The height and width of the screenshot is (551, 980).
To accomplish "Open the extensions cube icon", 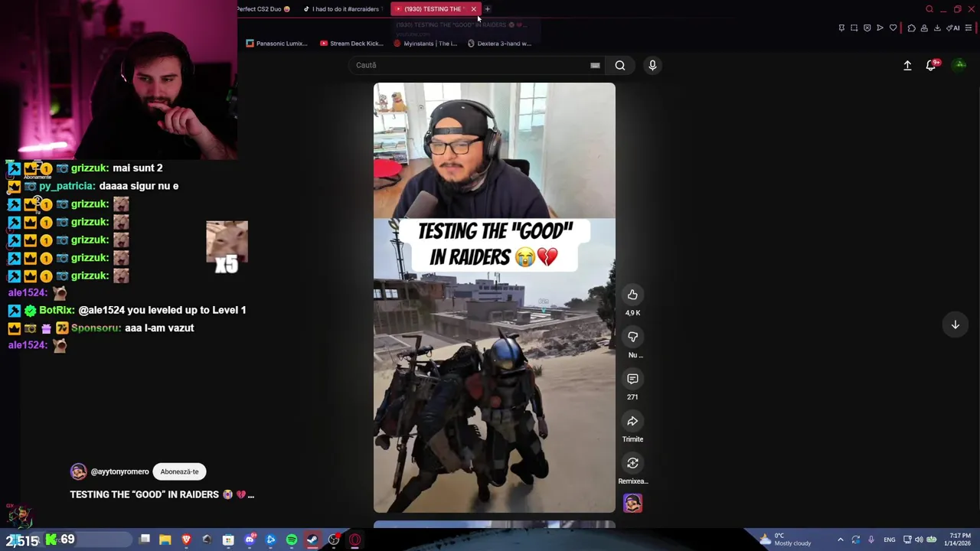I will [911, 28].
